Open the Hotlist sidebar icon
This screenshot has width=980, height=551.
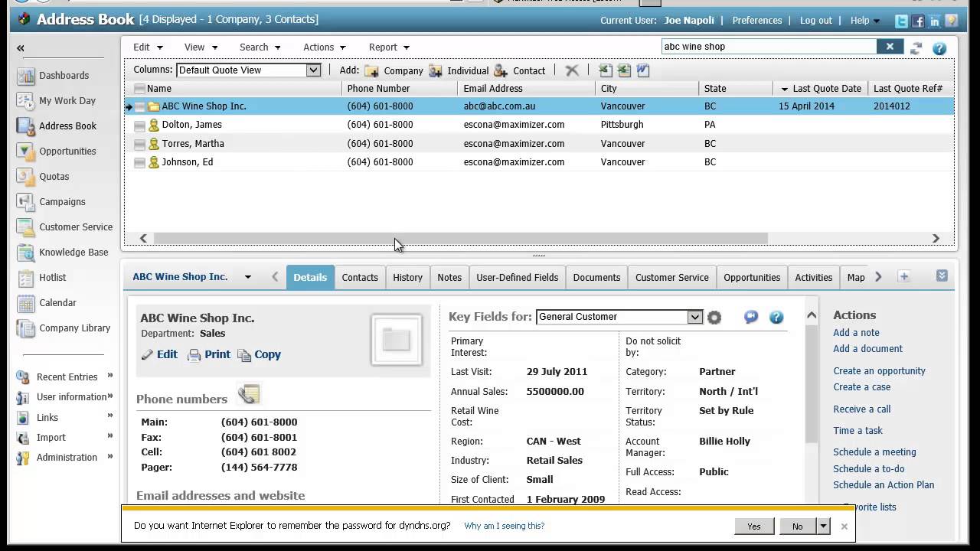tap(26, 278)
